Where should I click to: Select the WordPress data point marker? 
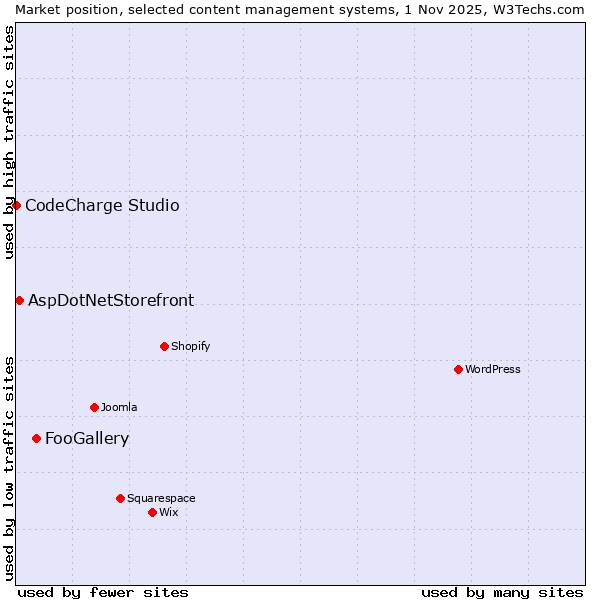pos(458,369)
